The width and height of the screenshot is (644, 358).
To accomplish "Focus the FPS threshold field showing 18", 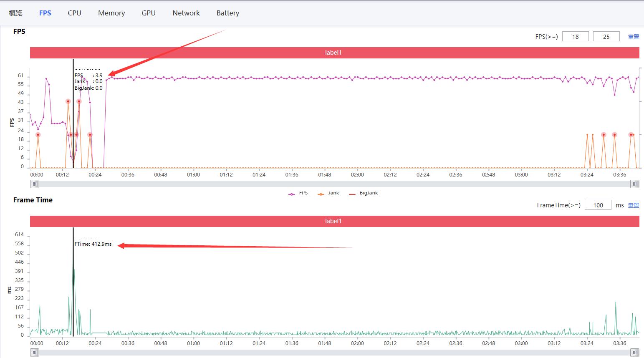I will [x=575, y=37].
